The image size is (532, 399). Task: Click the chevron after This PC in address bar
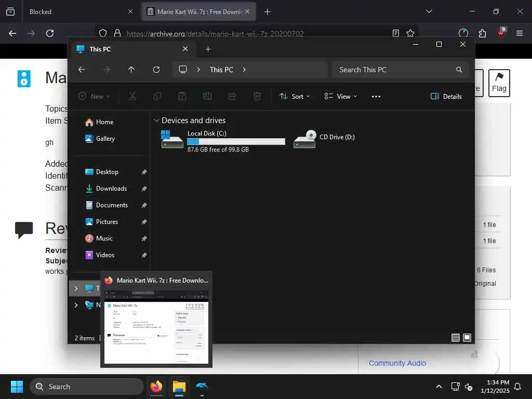point(244,70)
